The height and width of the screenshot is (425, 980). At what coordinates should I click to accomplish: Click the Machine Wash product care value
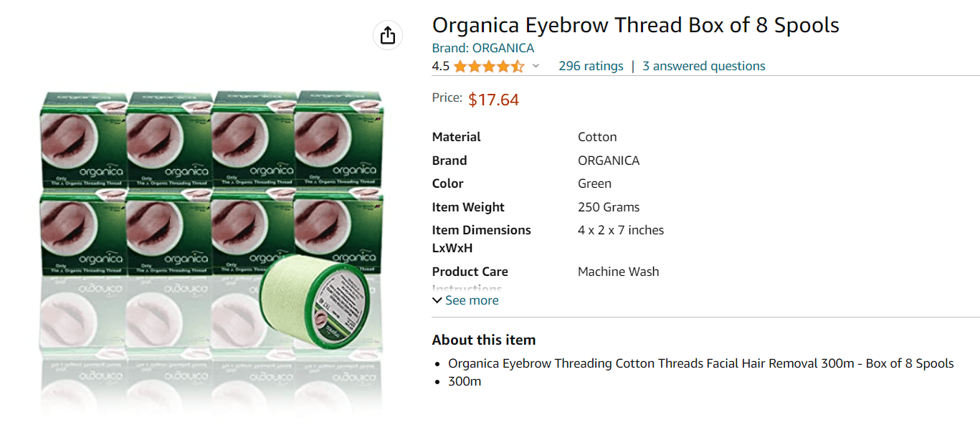coord(618,272)
